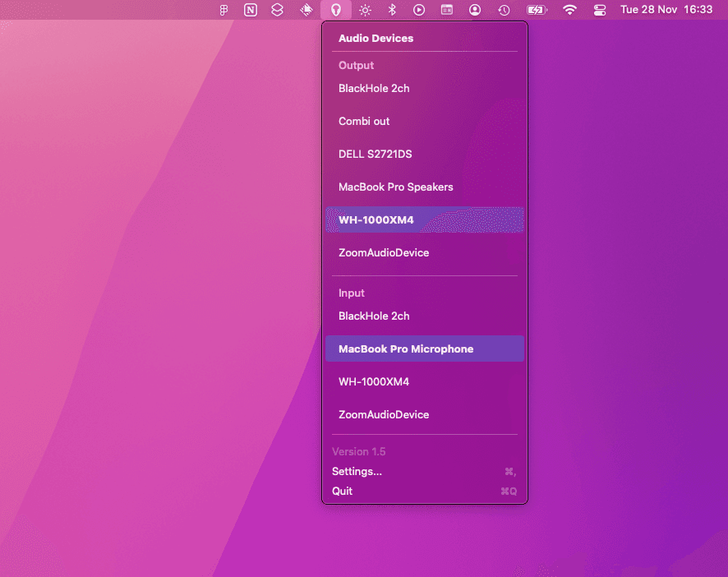The width and height of the screenshot is (728, 577).
Task: Click the stacked layers menu bar icon
Action: [277, 10]
